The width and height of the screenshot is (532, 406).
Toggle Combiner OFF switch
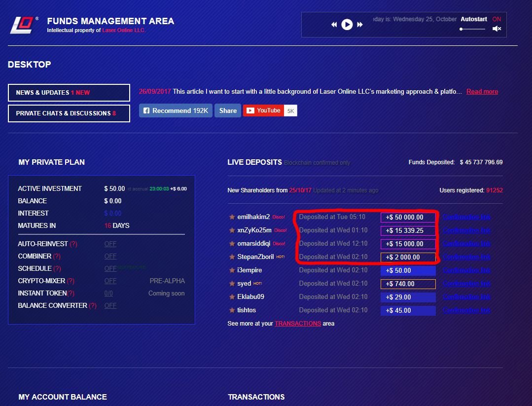110,257
